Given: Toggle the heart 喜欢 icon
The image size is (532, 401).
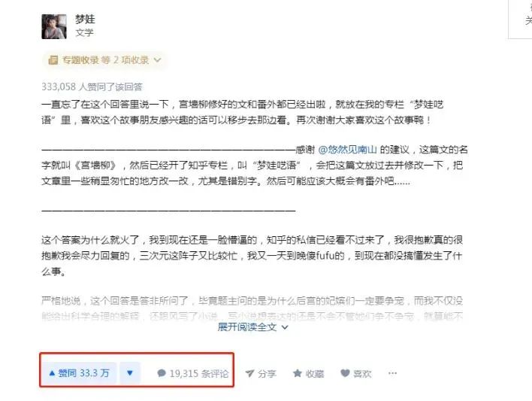Looking at the screenshot, I should click(x=345, y=373).
